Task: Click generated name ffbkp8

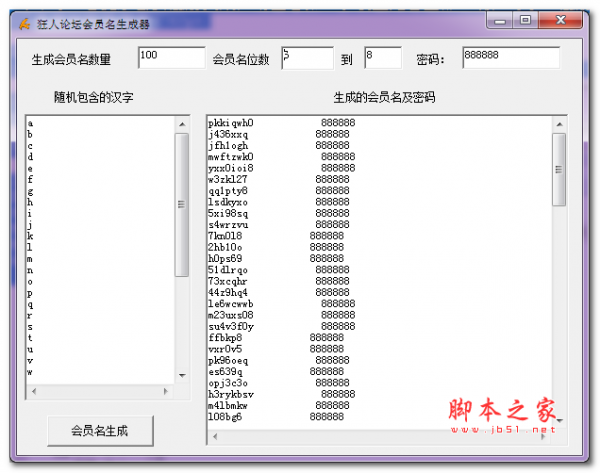Action: (x=225, y=338)
